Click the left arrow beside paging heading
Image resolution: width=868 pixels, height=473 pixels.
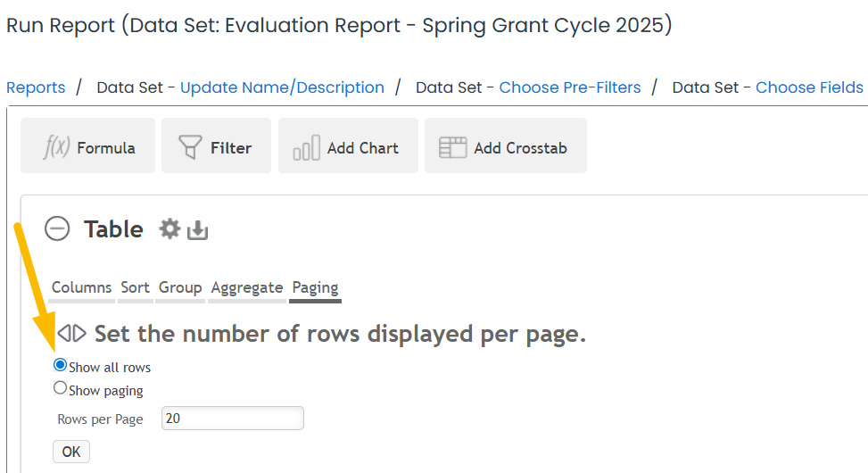(63, 334)
